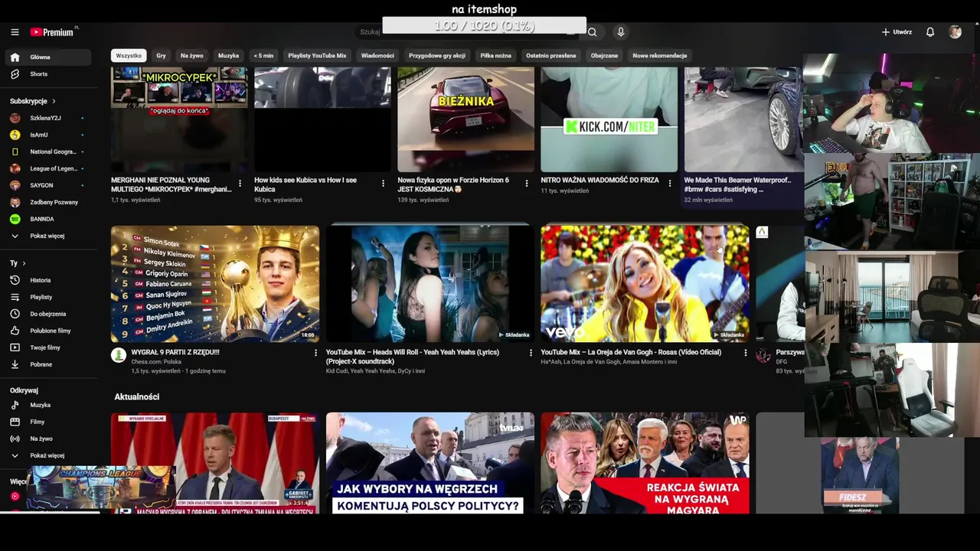Screen dimensions: 980x551
Task: Open Do obejrzenia watch later list
Action: coord(47,314)
